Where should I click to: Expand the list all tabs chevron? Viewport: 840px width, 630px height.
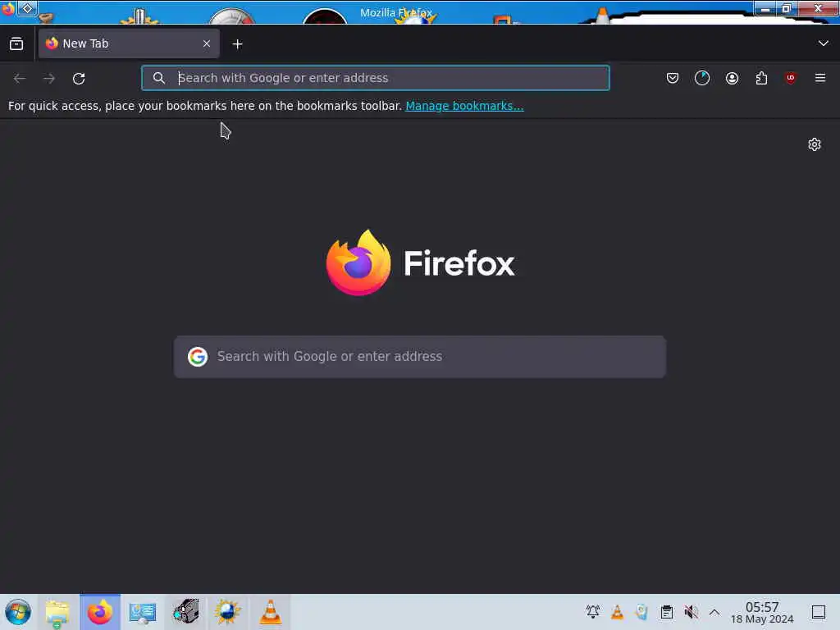click(823, 43)
